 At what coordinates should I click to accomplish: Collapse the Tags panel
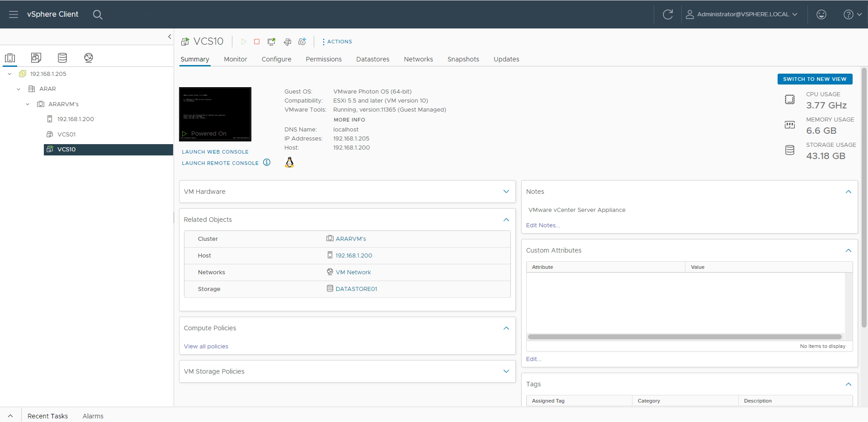(x=849, y=384)
